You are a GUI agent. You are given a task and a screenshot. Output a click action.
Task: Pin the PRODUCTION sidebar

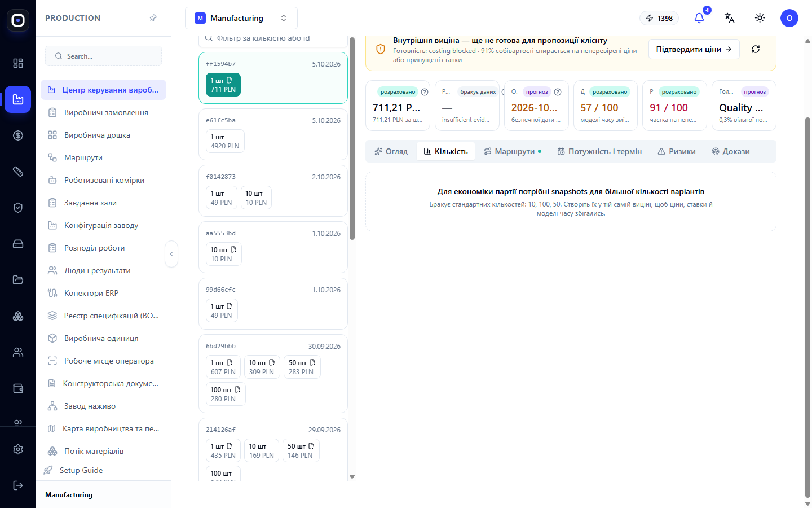pos(153,18)
